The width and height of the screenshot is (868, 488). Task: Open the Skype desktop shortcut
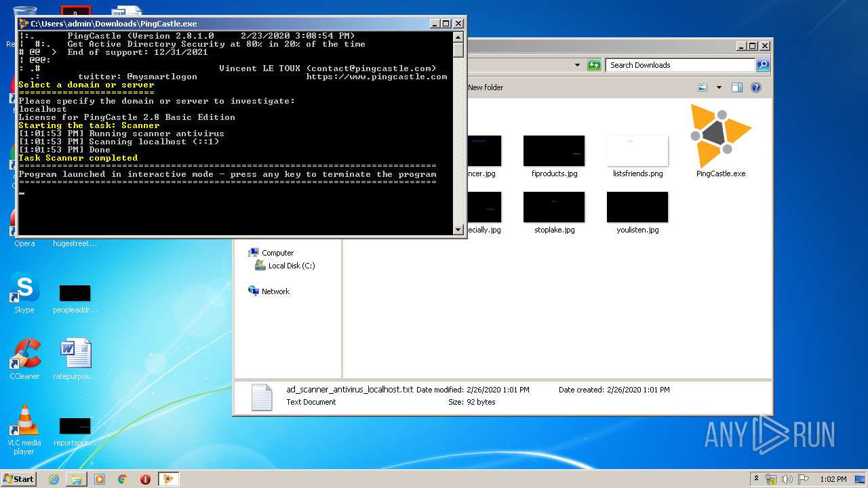pyautogui.click(x=24, y=293)
